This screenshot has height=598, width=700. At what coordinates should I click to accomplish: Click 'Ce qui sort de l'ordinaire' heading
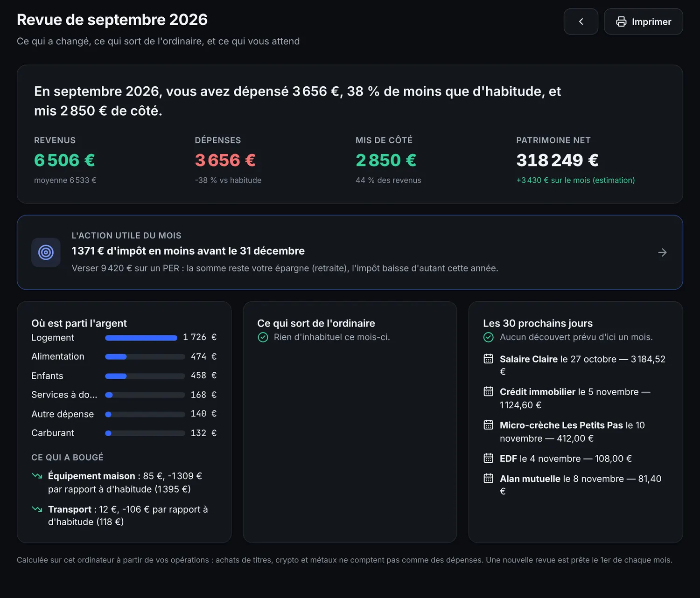click(316, 323)
